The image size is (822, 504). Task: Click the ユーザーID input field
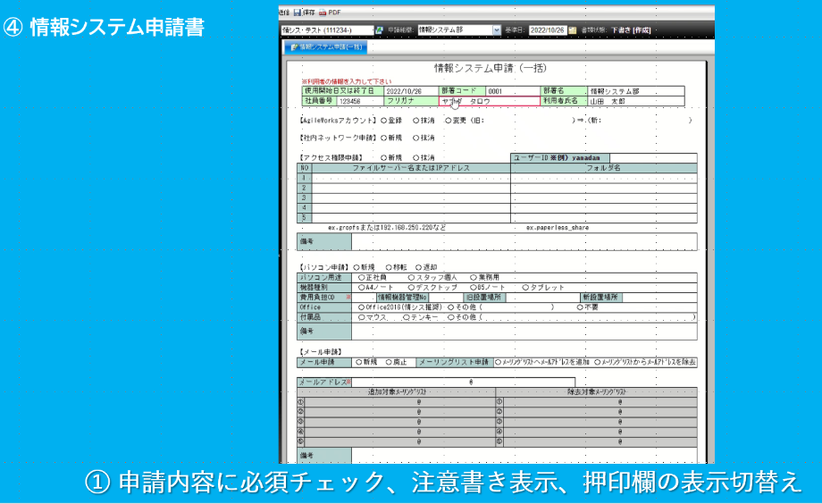(653, 158)
